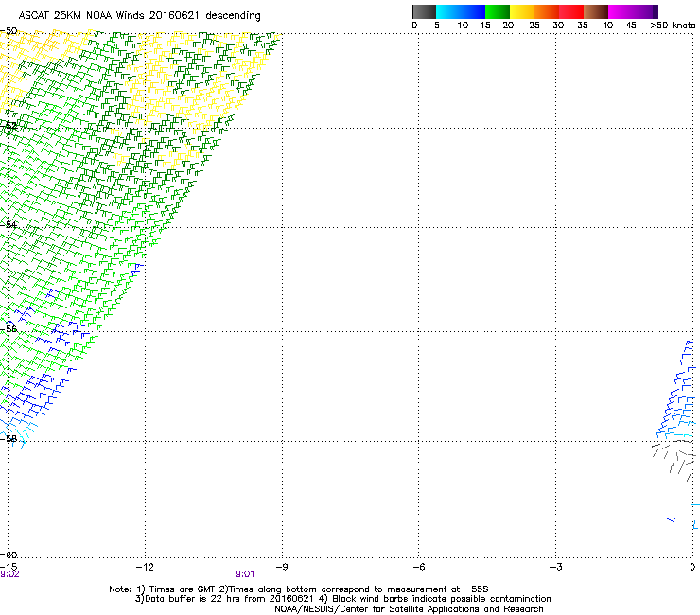The height and width of the screenshot is (615, 700).
Task: Click the note 'Times are GMT'
Action: click(x=183, y=589)
